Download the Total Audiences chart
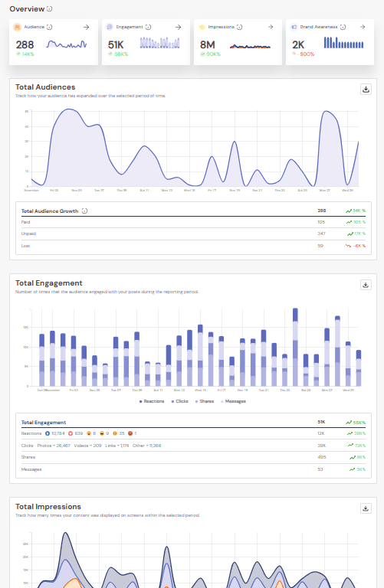 pos(366,90)
